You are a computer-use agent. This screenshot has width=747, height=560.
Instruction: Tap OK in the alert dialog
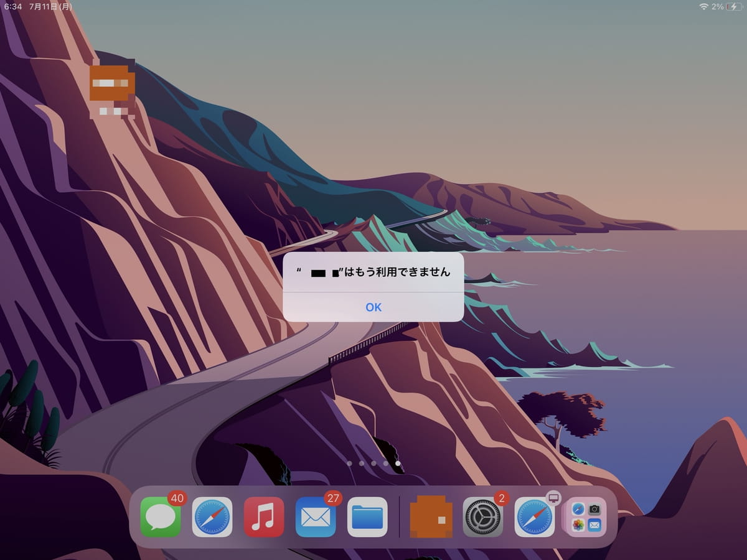(x=374, y=307)
